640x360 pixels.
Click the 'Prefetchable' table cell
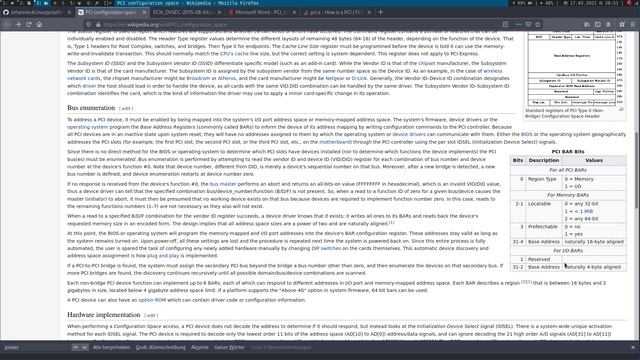tap(544, 230)
